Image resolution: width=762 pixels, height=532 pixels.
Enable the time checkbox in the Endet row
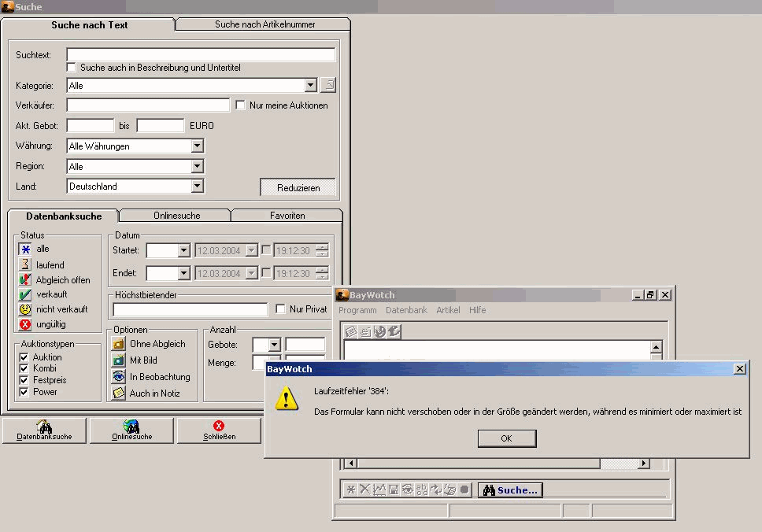click(266, 272)
